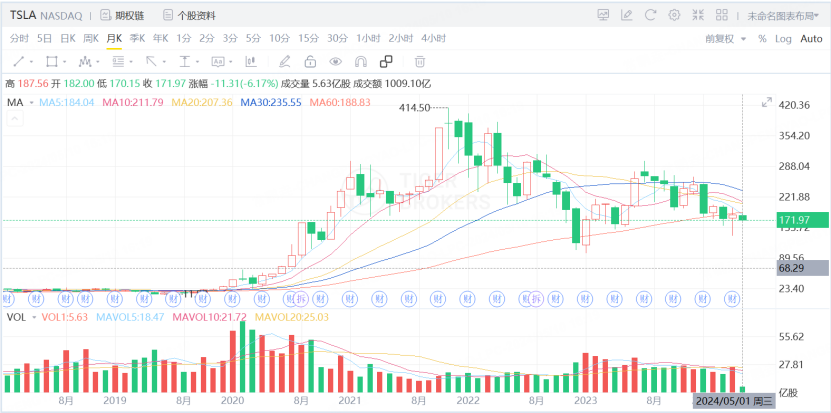831x413 pixels.
Task: Toggle drawings visibility eye icon
Action: [336, 61]
